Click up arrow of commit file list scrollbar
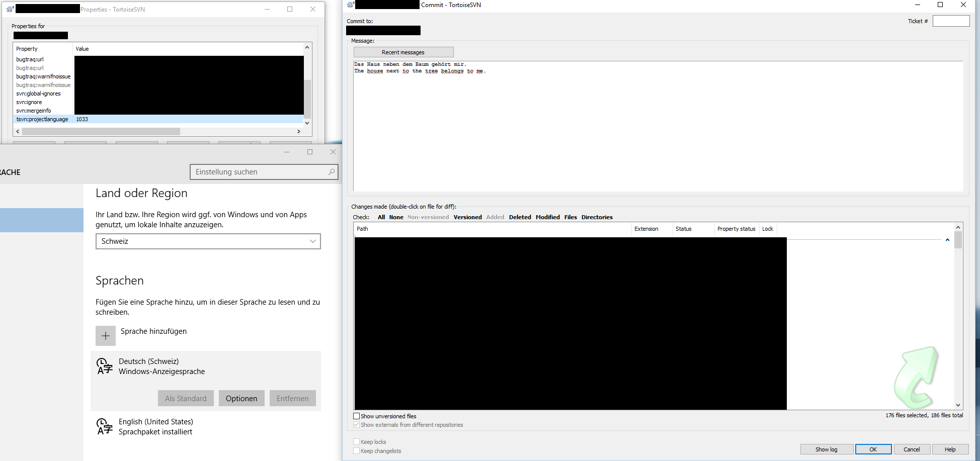The width and height of the screenshot is (980, 461). (x=958, y=227)
